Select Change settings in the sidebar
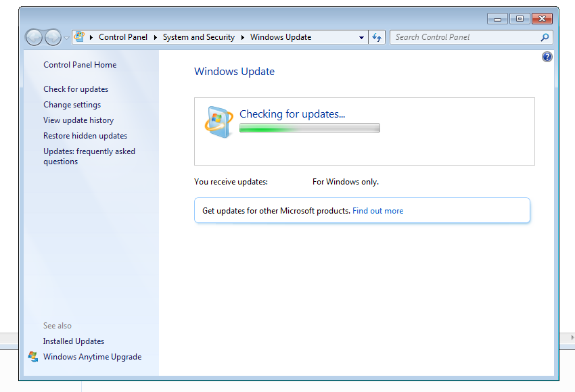Screen dimensions: 575x392 72,104
